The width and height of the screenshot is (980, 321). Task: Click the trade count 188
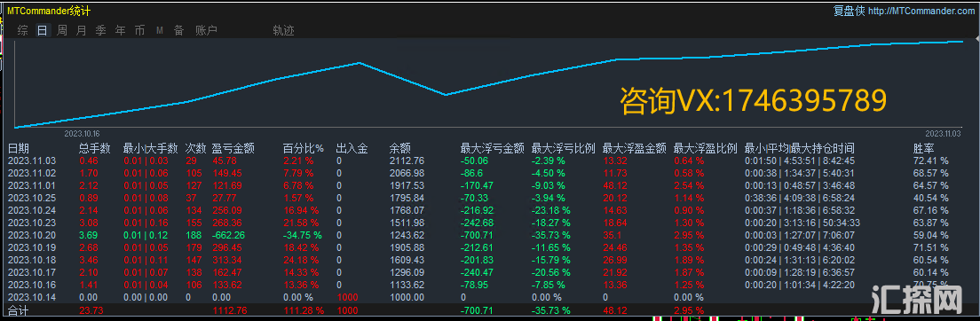194,236
